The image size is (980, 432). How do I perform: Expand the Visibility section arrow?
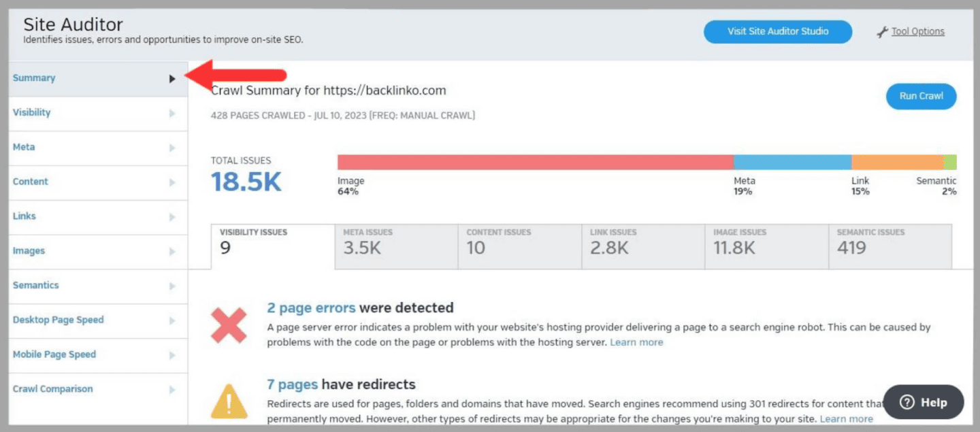172,114
